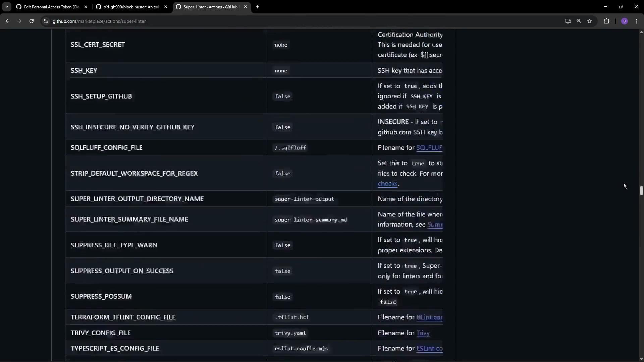
Task: Go back to the previous page
Action: 7,21
